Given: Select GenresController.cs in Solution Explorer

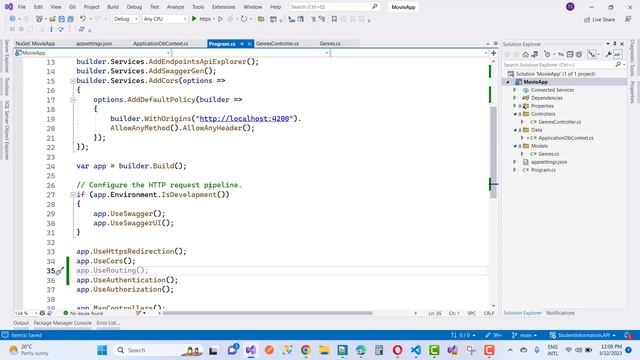Looking at the screenshot, I should 560,122.
